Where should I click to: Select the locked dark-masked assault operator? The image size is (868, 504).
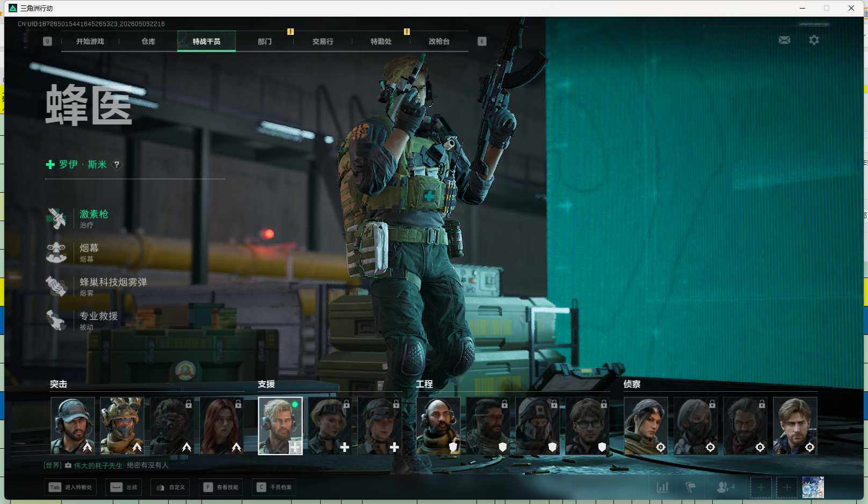coord(172,426)
